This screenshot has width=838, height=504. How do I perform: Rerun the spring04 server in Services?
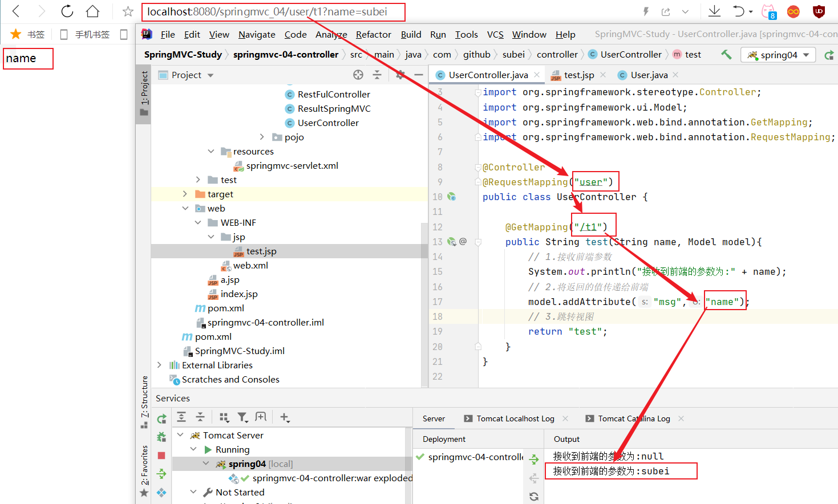click(x=161, y=419)
